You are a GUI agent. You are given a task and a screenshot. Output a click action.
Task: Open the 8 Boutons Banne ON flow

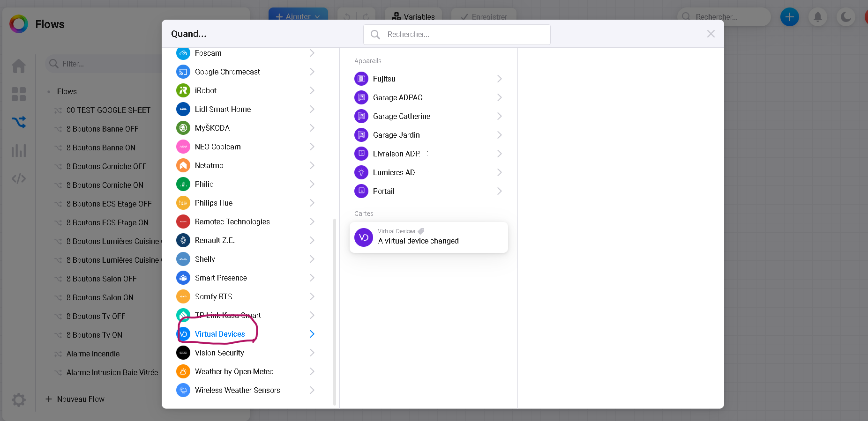click(x=101, y=148)
